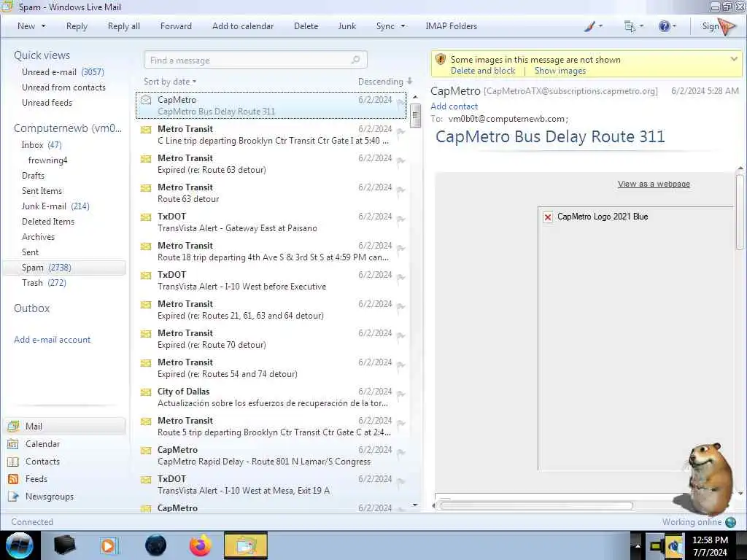Click the Working online globe icon
This screenshot has height=560, width=747.
point(730,522)
